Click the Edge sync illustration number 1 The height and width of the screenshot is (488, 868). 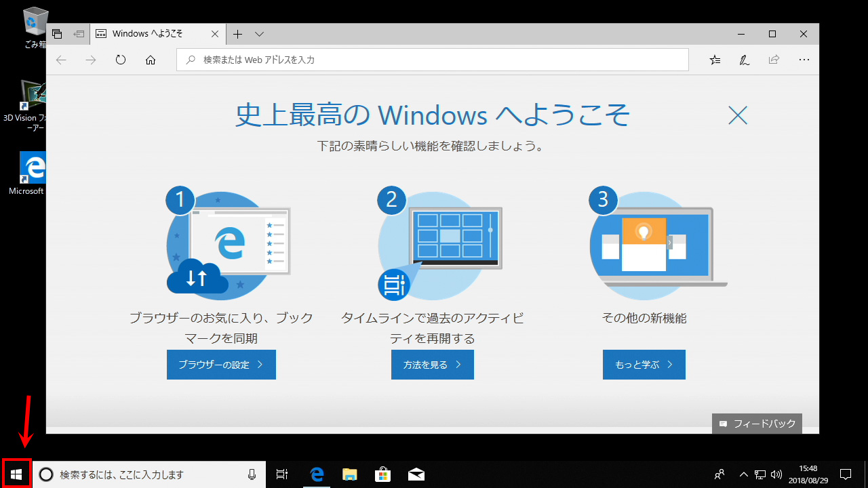[228, 243]
